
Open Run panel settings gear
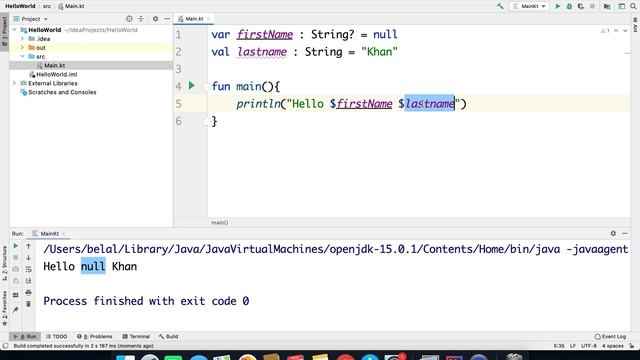coord(613,233)
